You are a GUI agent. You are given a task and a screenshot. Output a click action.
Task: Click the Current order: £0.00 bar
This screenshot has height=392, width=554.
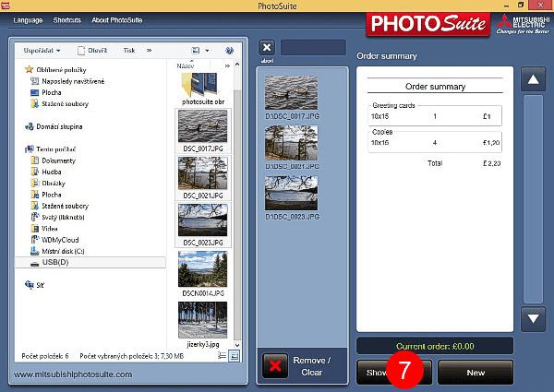(435, 346)
